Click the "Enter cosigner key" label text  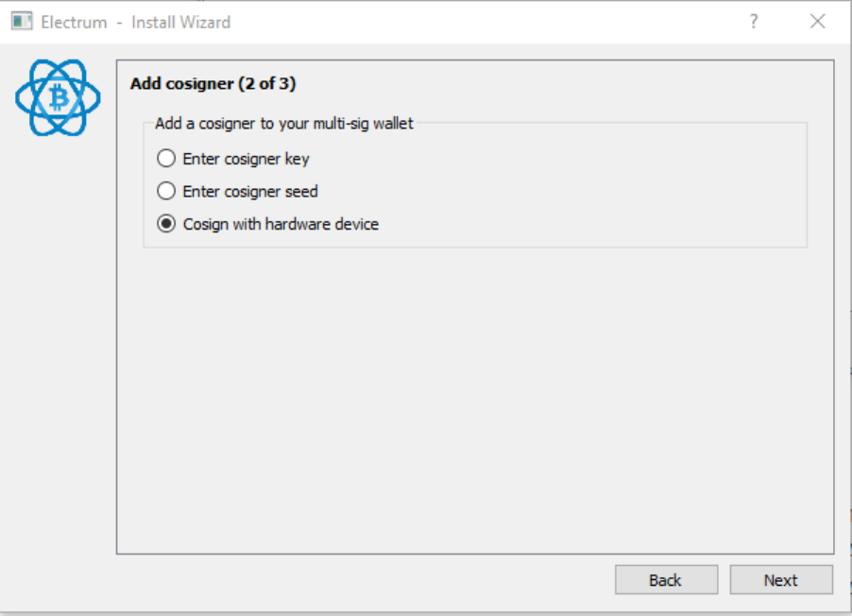point(246,158)
